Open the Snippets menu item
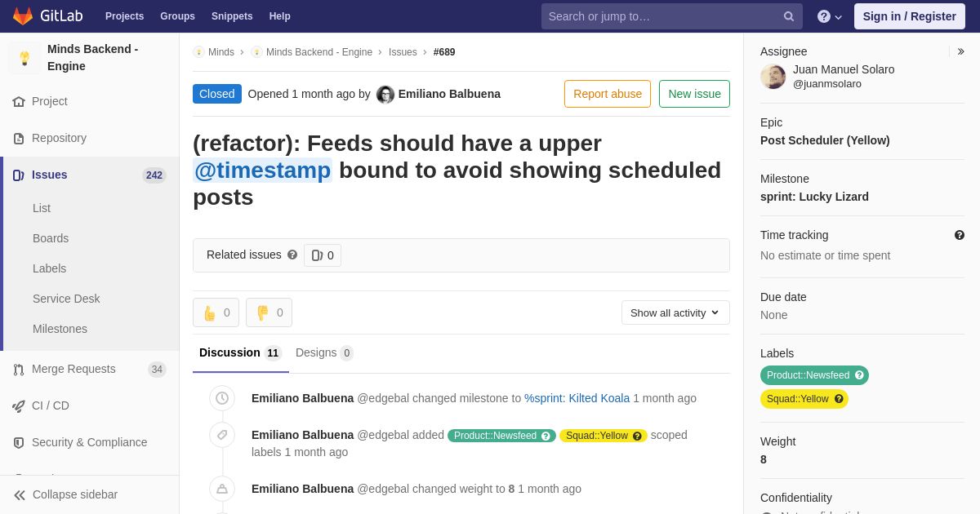 coord(232,16)
